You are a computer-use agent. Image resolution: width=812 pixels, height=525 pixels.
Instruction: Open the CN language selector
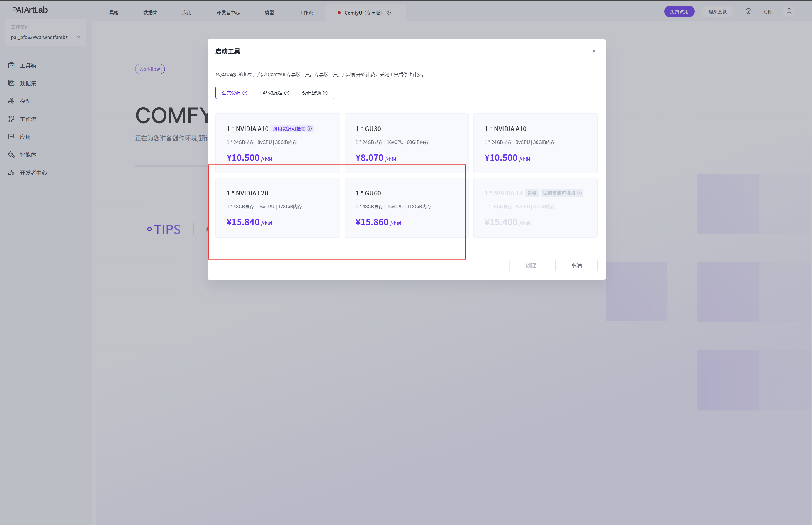[768, 12]
